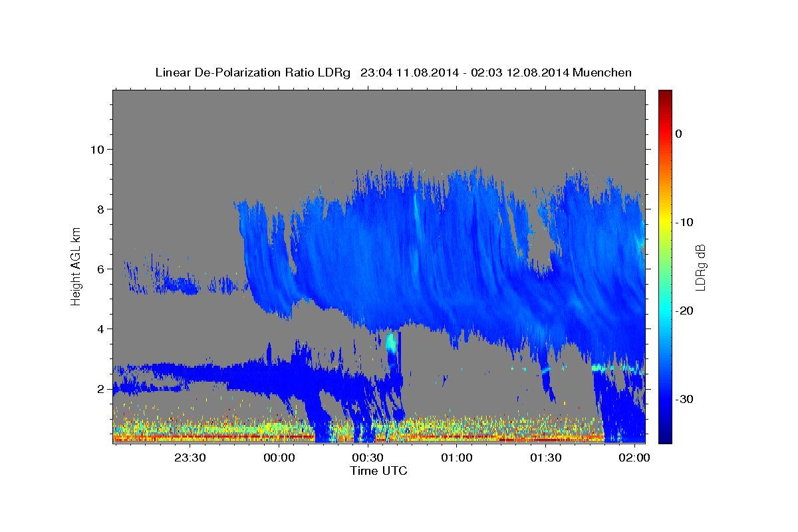Click the plot title 'Linear De-Polarization Ratio LDRg'

pos(252,72)
